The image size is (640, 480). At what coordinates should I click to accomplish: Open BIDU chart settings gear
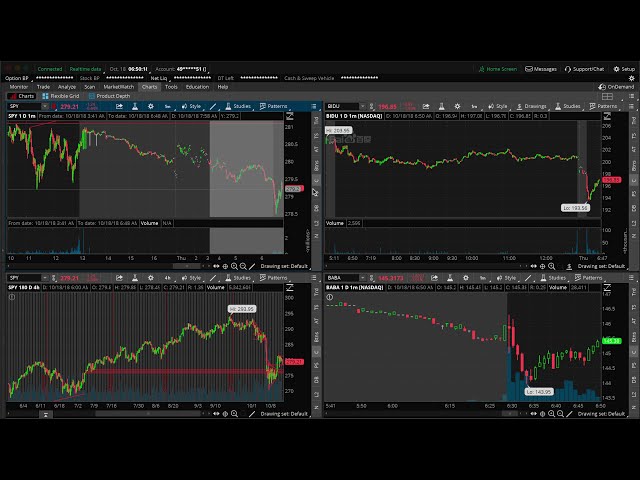(x=457, y=107)
